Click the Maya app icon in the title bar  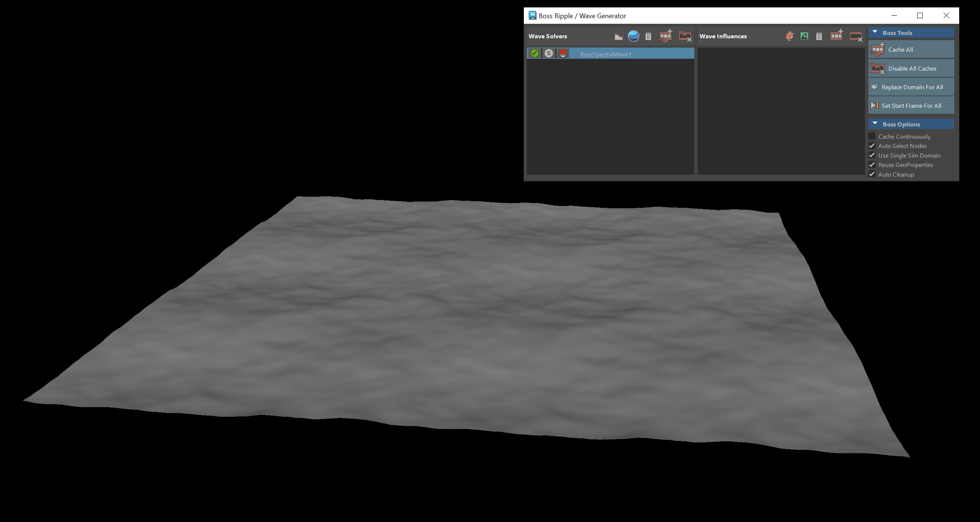(532, 16)
